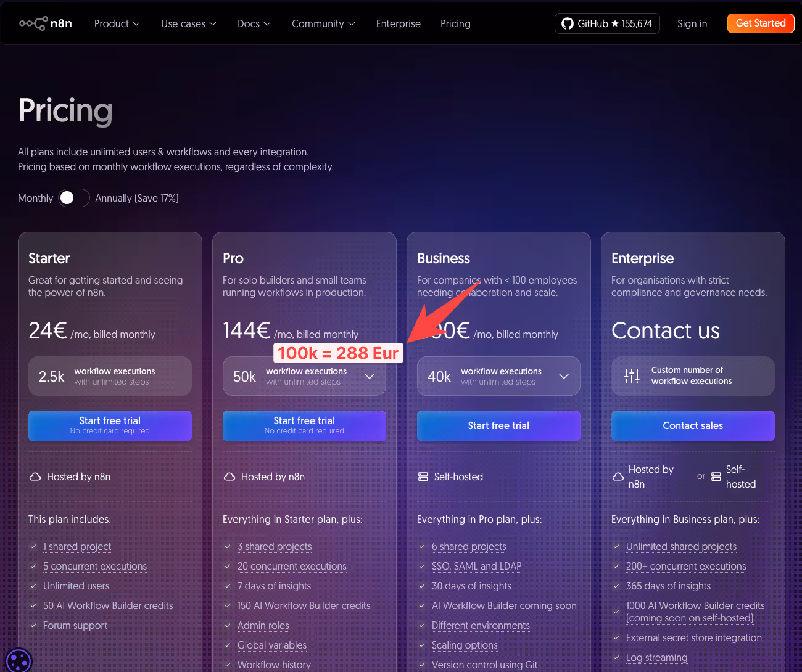The image size is (802, 672).
Task: Expand the Docs menu
Action: (254, 23)
